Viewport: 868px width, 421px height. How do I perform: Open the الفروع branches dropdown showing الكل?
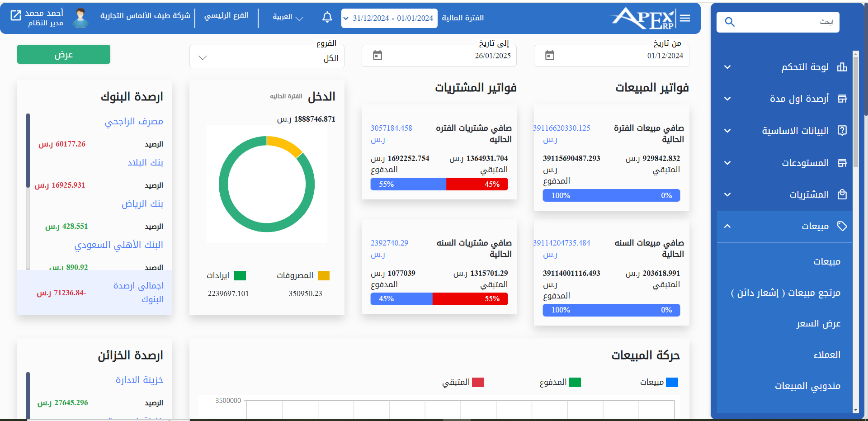(x=267, y=57)
